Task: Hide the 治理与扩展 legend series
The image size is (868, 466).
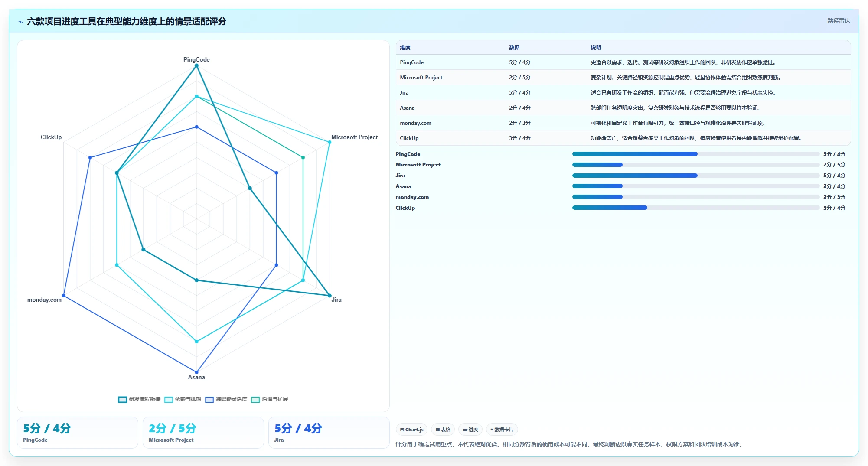Action: pos(269,399)
